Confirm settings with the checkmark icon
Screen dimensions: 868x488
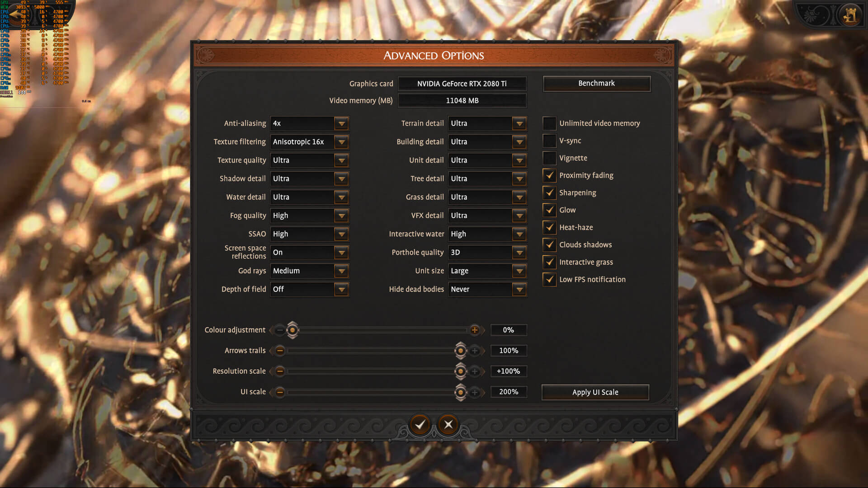pyautogui.click(x=420, y=425)
